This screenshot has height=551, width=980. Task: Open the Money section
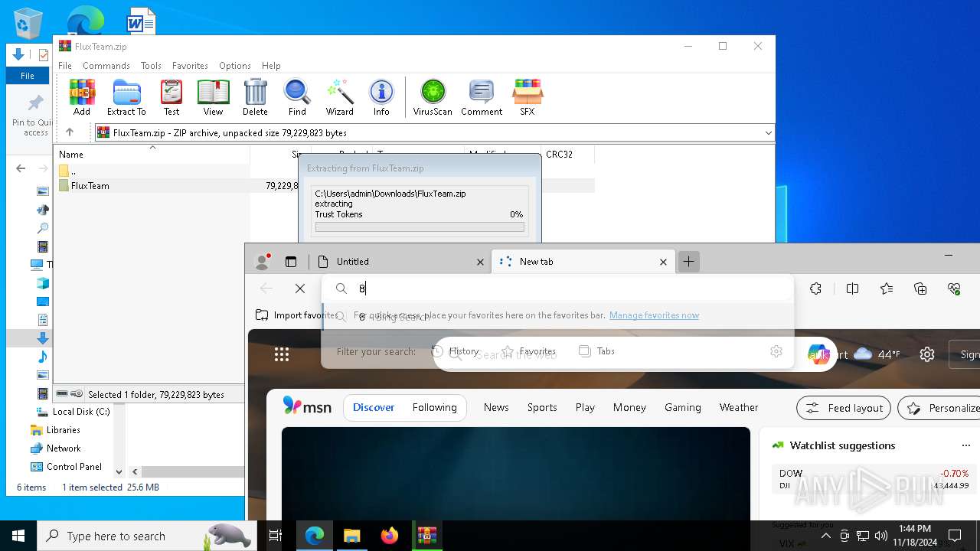(x=629, y=408)
